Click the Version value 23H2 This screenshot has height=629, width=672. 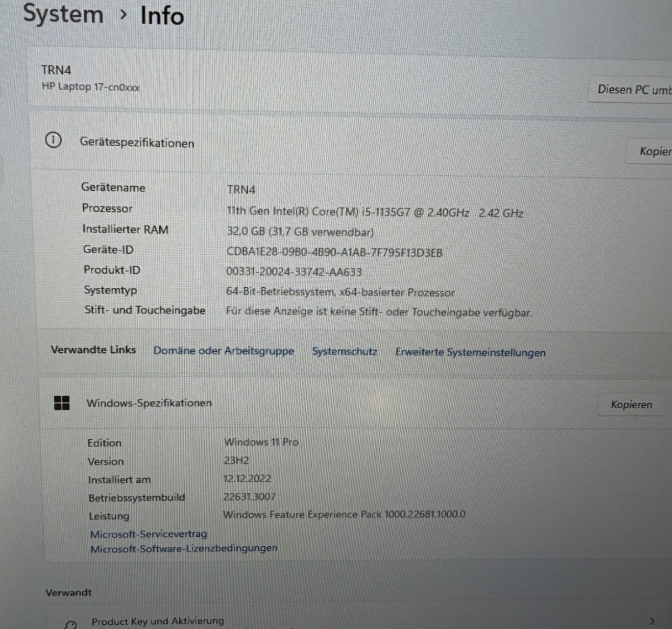[x=236, y=460]
